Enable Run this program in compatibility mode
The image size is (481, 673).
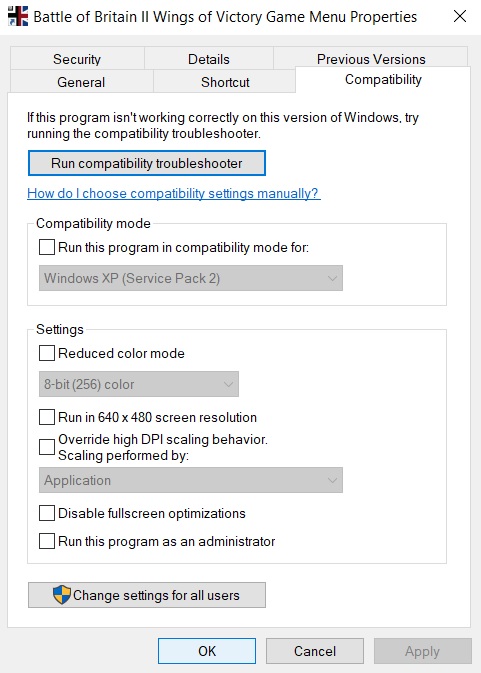coord(47,247)
